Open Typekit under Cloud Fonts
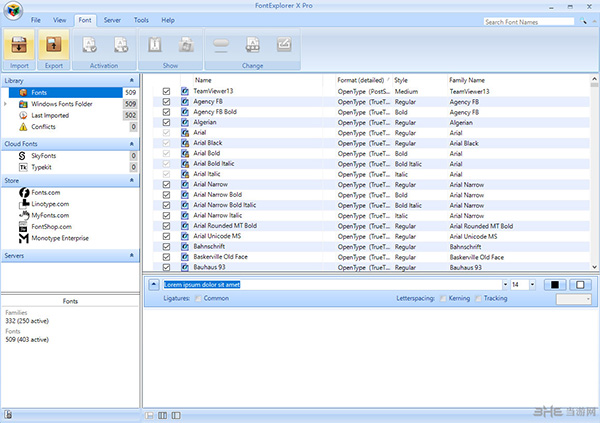Image resolution: width=600 pixels, height=423 pixels. (41, 167)
